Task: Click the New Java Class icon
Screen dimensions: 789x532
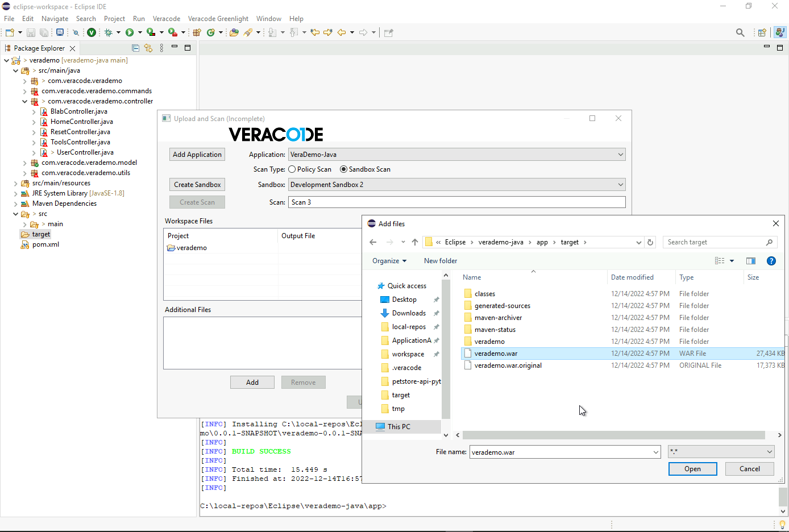Action: [211, 33]
